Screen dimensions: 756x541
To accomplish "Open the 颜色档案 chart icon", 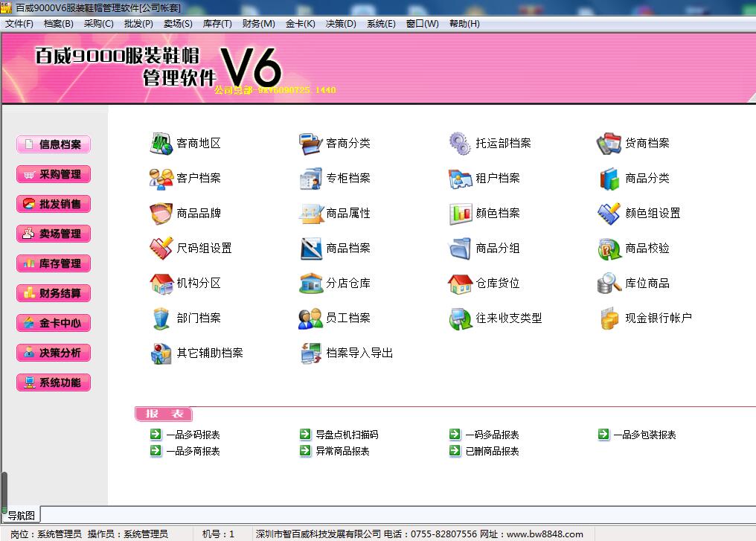I will pyautogui.click(x=460, y=214).
